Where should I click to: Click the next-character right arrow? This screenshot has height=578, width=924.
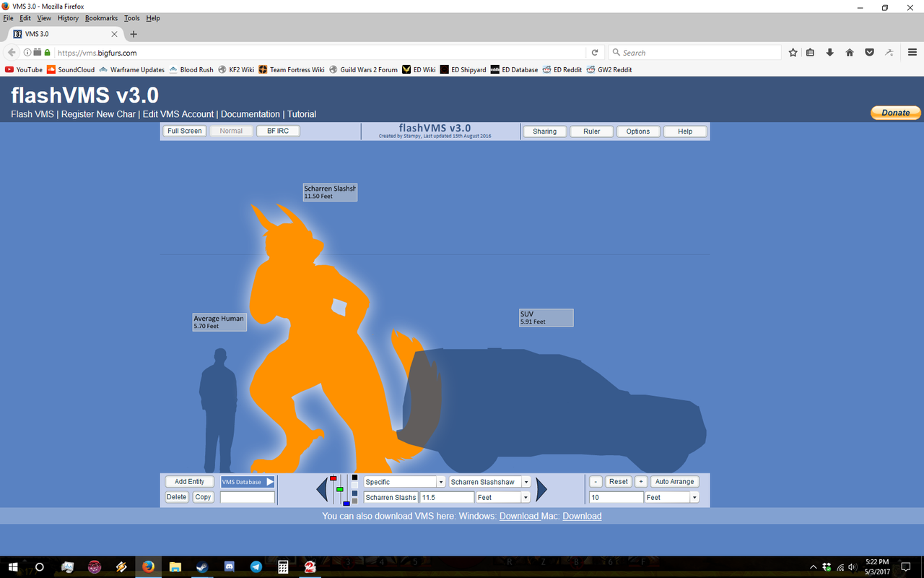click(541, 489)
